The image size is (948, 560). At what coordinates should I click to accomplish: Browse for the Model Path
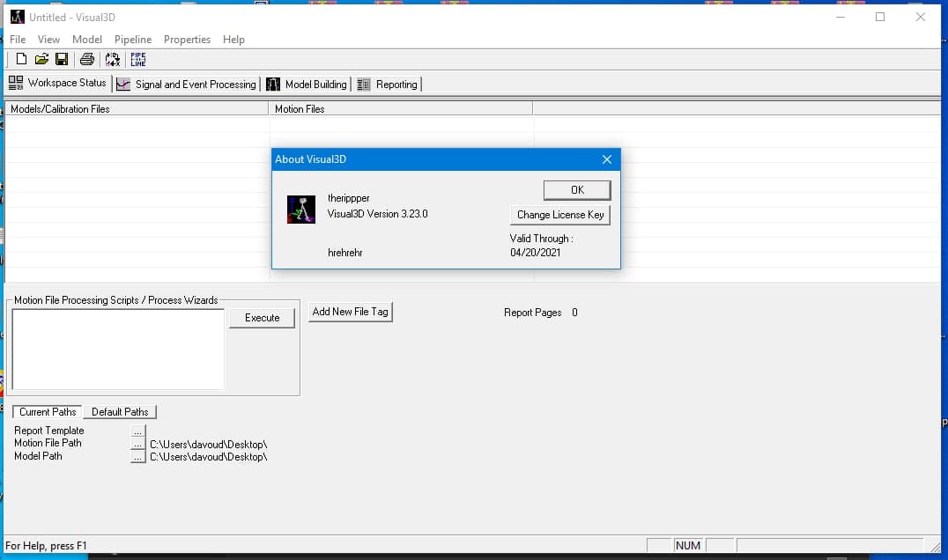click(x=137, y=457)
